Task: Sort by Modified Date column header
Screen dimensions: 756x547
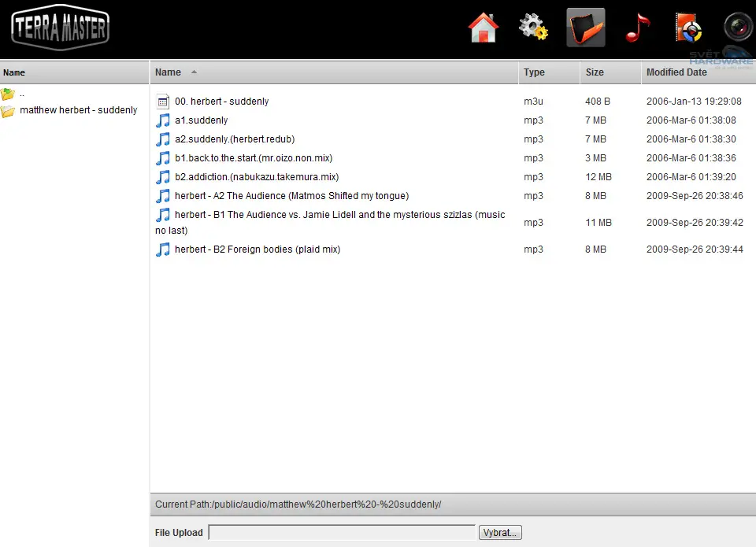Action: click(676, 72)
